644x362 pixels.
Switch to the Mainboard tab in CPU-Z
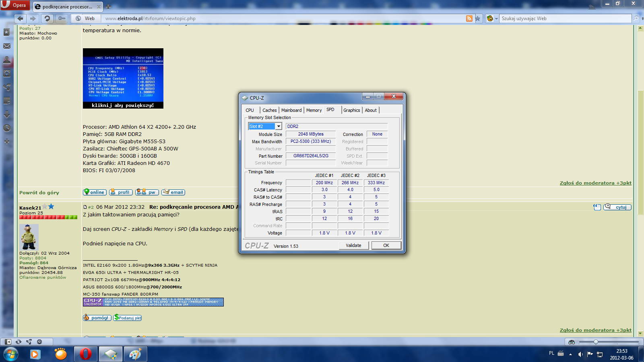pos(291,110)
